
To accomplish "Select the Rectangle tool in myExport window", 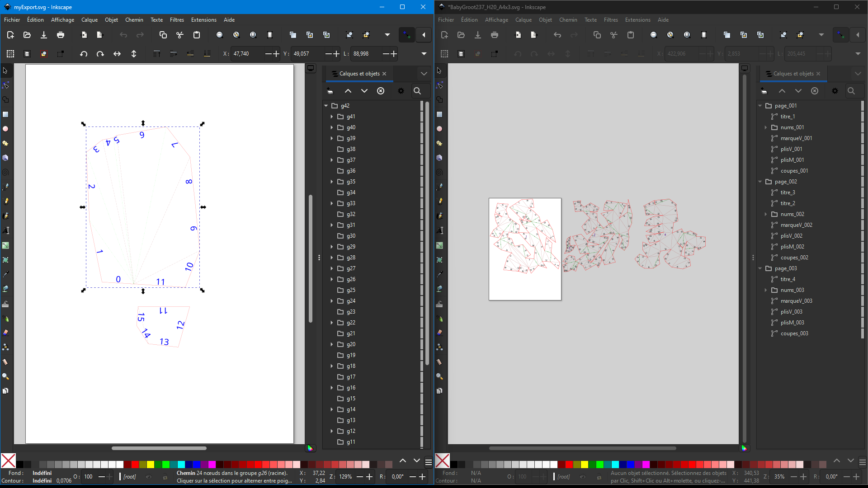I will 5,114.
